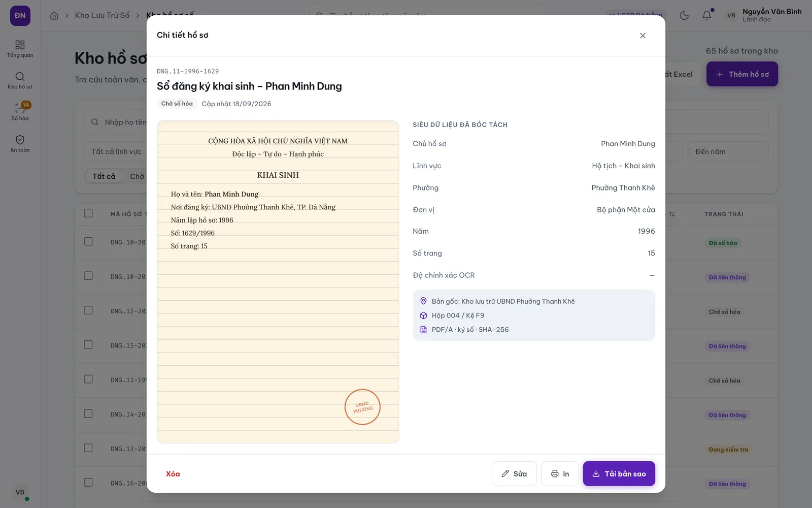Open Tổng quan in the sidebar

click(x=20, y=49)
